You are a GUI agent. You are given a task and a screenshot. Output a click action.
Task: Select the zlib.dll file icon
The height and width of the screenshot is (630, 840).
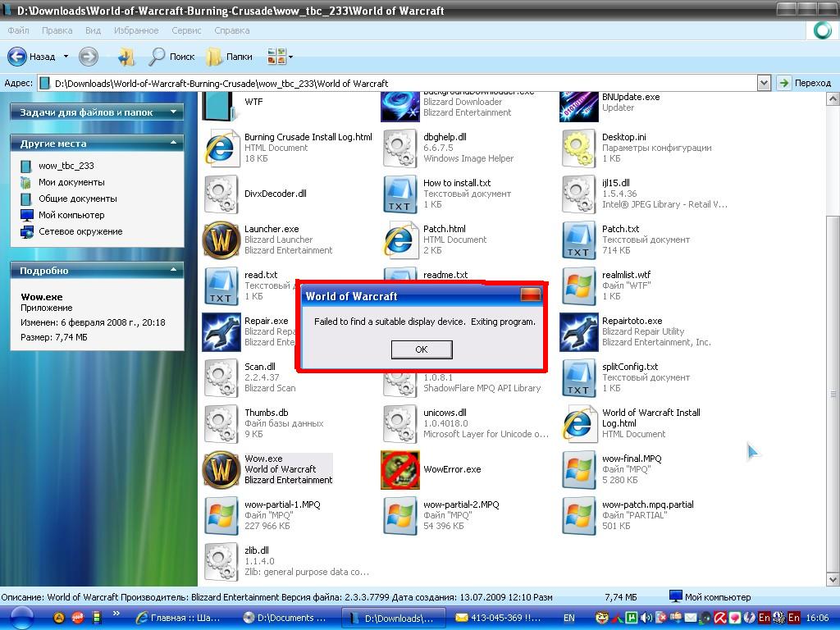click(x=220, y=561)
